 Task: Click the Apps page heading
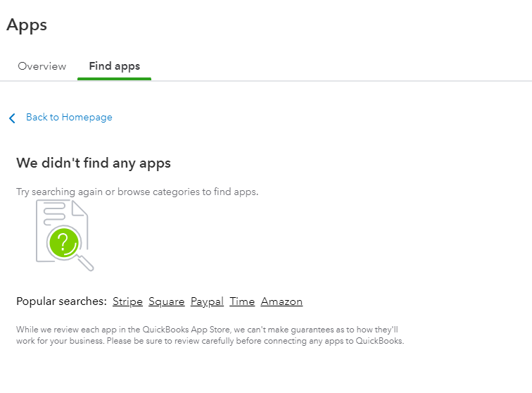tap(27, 25)
